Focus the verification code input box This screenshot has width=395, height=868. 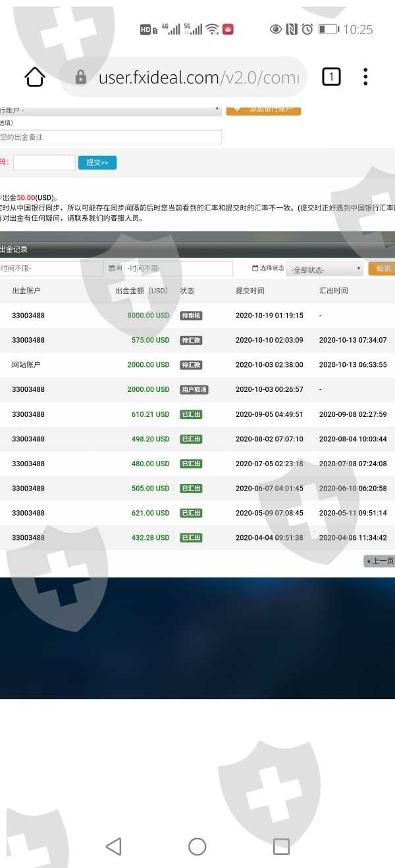coord(44,162)
